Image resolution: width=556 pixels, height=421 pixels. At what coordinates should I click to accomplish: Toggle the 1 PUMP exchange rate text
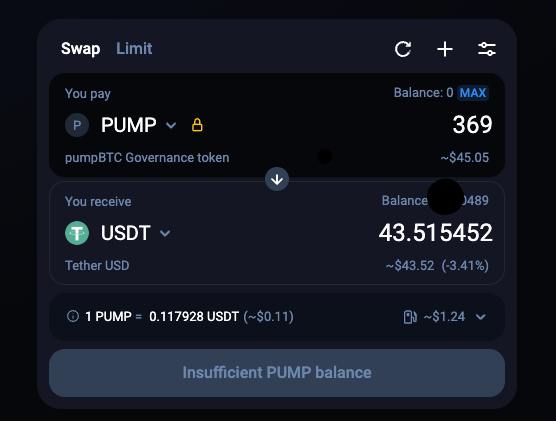pos(189,316)
